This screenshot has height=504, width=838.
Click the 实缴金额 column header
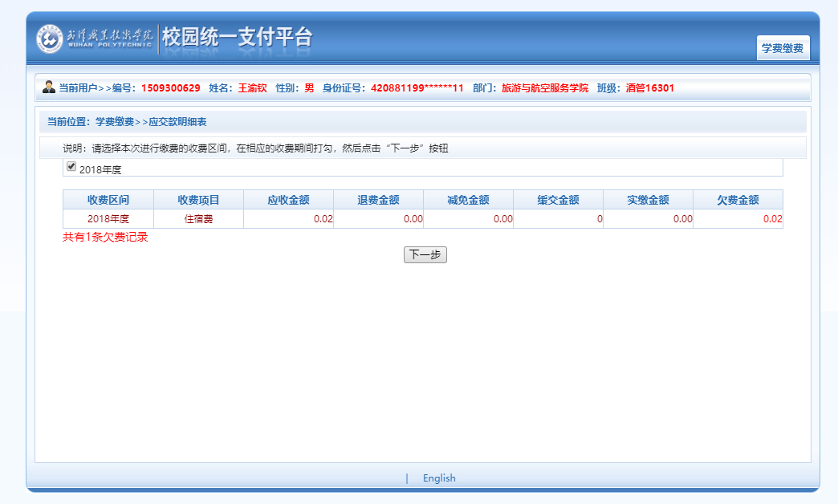point(648,200)
